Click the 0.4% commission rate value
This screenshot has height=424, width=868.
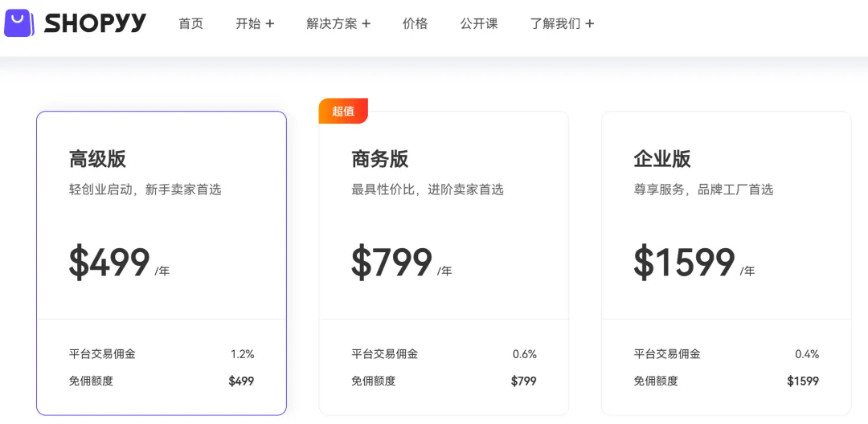(806, 354)
